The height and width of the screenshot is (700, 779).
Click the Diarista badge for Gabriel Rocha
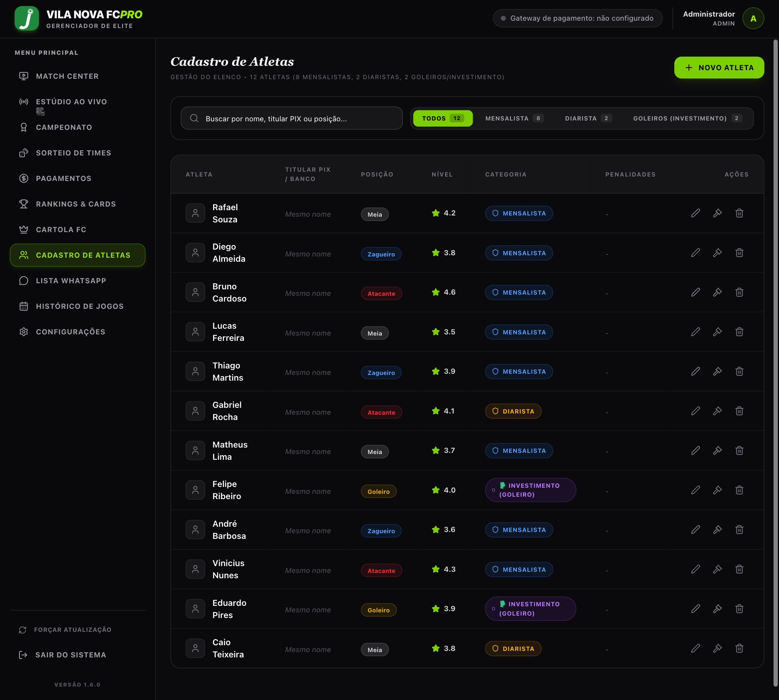[x=513, y=411]
